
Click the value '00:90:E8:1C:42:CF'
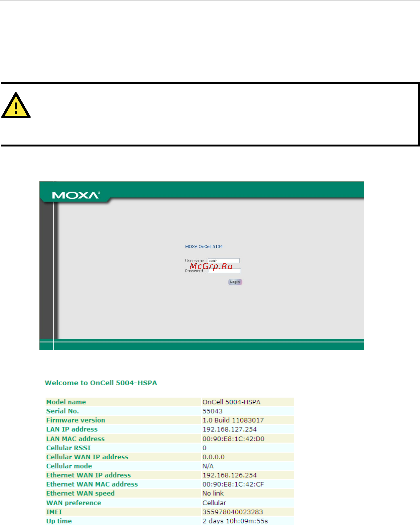tap(233, 484)
